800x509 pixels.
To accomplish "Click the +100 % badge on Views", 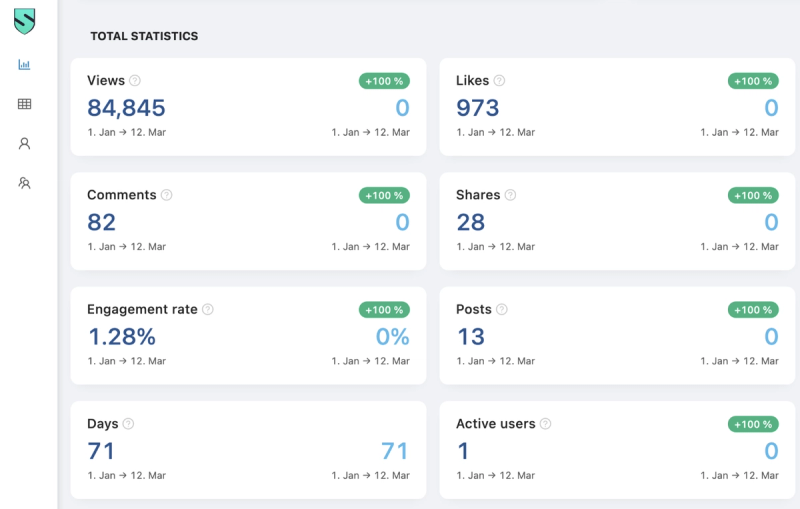I will click(384, 81).
